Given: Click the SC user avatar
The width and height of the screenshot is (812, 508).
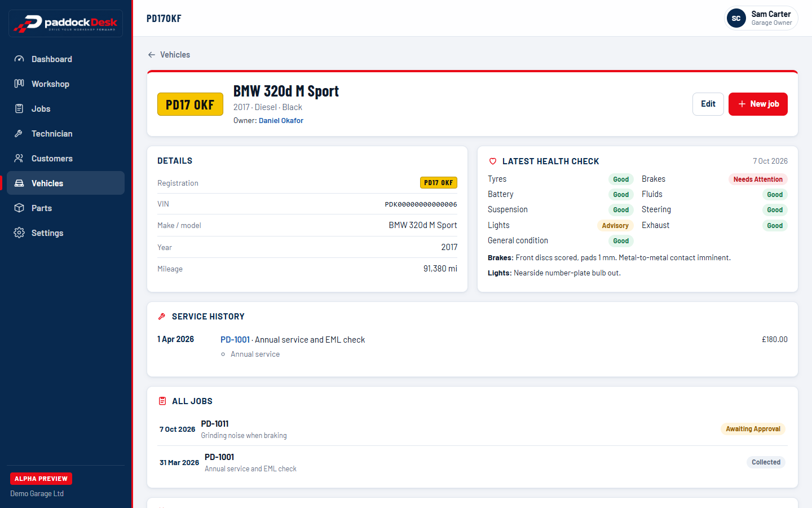Looking at the screenshot, I should pos(736,18).
